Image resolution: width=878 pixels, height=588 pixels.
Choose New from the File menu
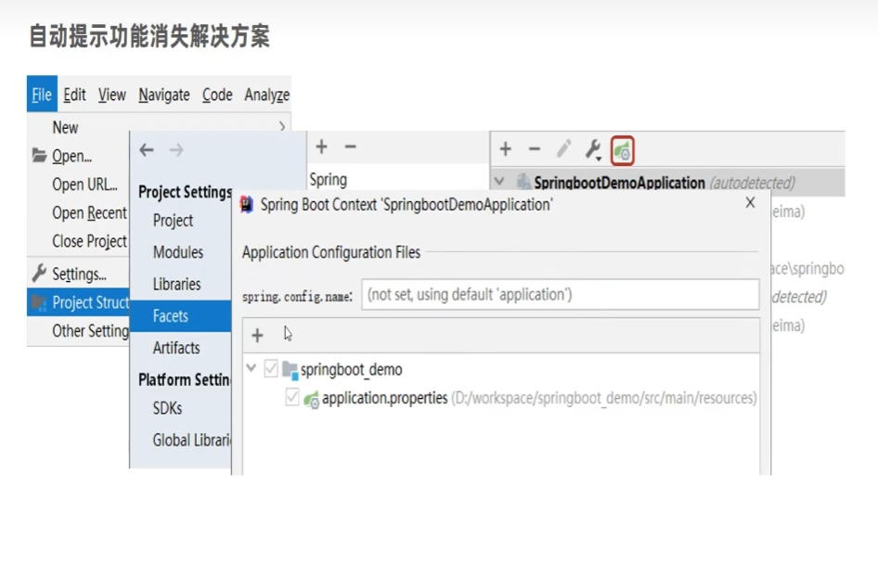[66, 128]
